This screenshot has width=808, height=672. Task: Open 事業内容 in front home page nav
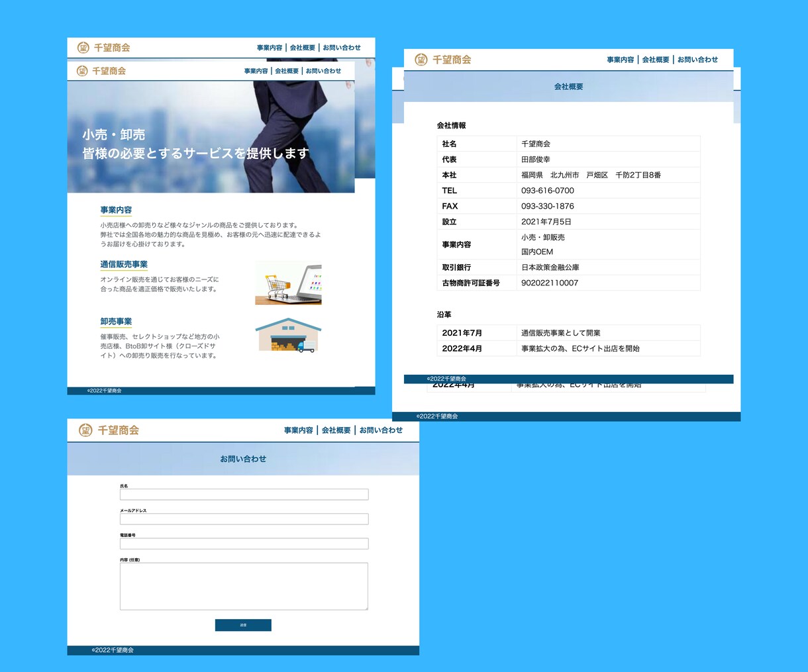point(256,71)
